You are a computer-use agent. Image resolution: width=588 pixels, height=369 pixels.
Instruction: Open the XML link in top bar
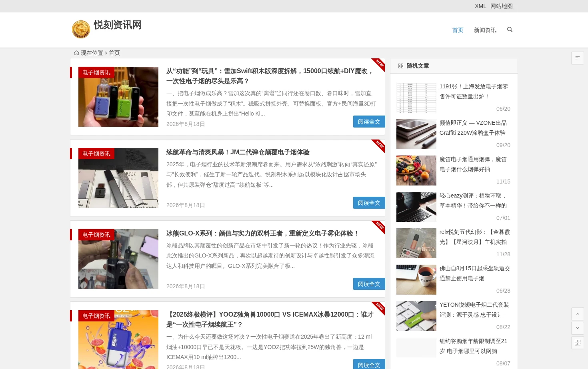click(x=480, y=6)
